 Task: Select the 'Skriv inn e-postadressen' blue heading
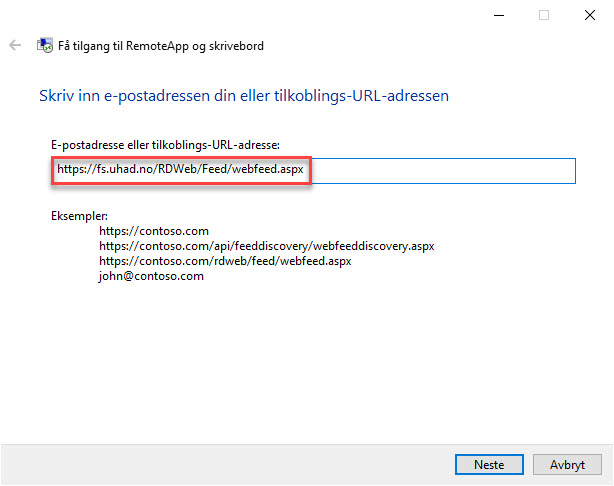coord(244,96)
